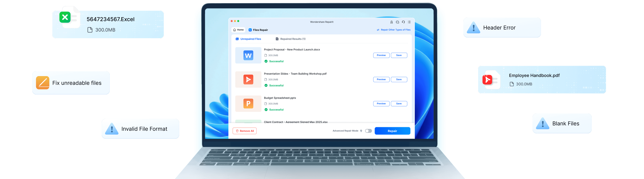Click the Successful status of Project Proposal
Image resolution: width=644 pixels, height=179 pixels.
(274, 61)
